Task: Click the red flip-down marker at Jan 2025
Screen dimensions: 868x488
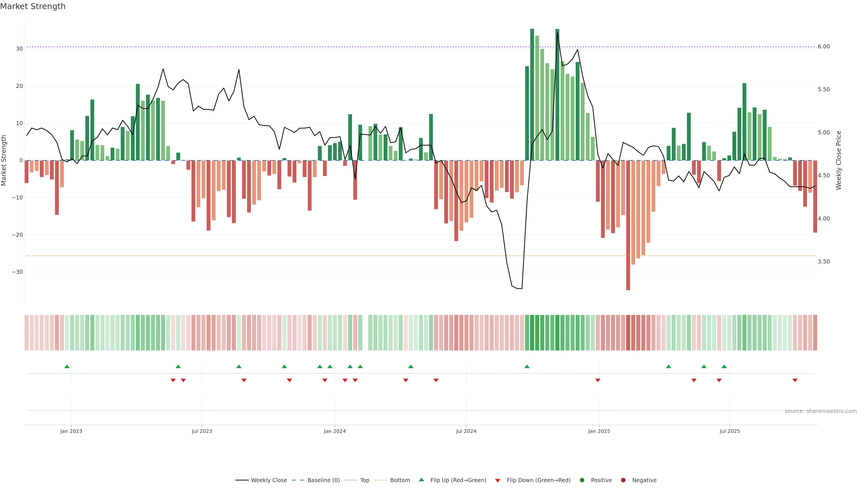Action: (598, 380)
